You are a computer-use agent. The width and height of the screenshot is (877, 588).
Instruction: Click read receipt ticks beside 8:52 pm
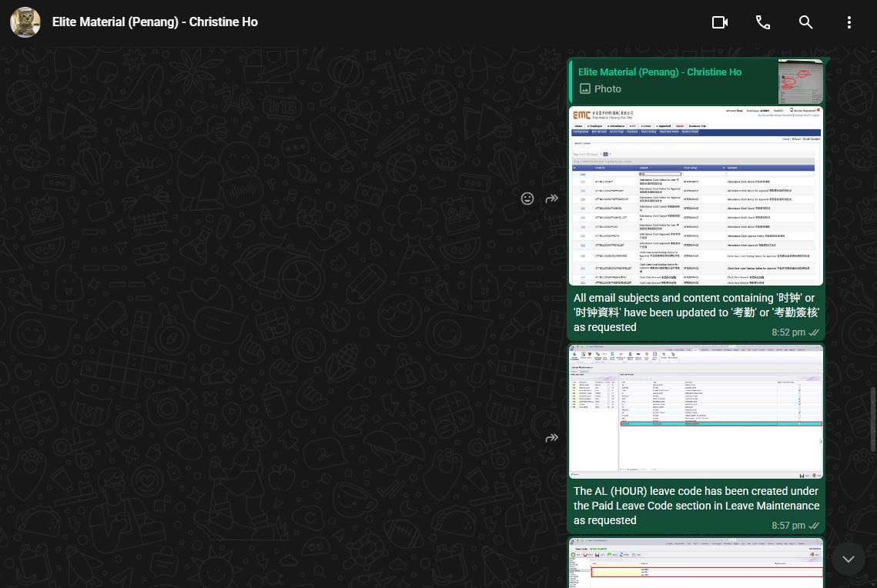point(814,332)
